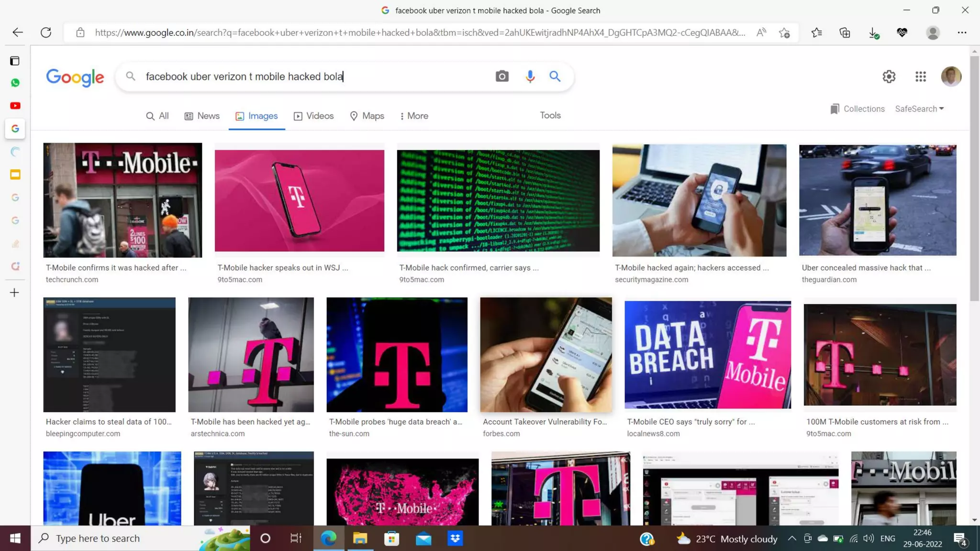Open the DATA BREACH T-Mobile thumbnail

707,354
